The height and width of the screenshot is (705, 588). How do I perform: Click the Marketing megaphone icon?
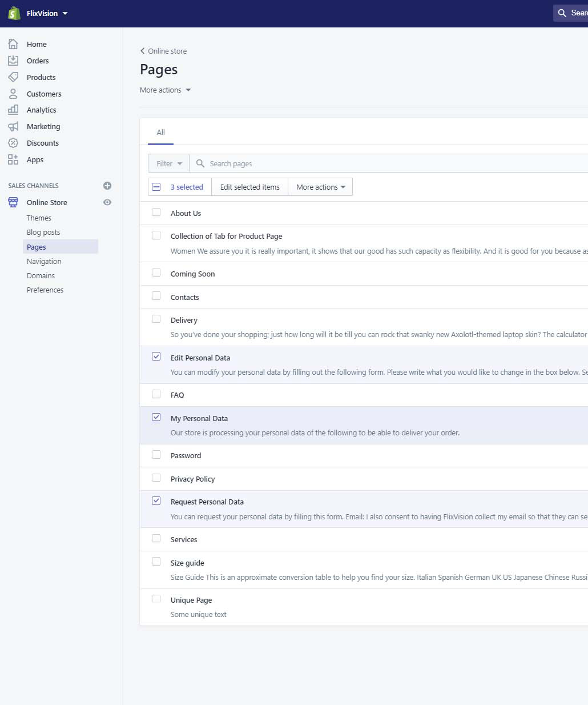[13, 126]
